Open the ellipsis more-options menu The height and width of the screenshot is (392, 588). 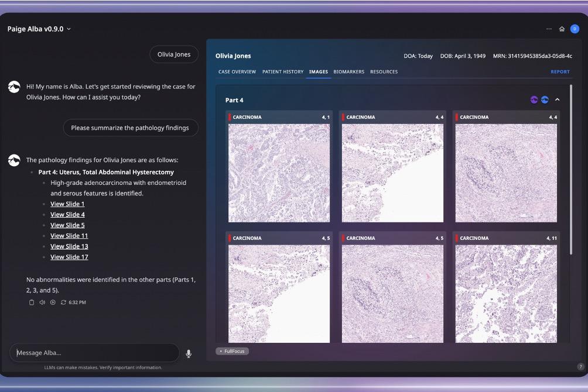click(x=549, y=28)
